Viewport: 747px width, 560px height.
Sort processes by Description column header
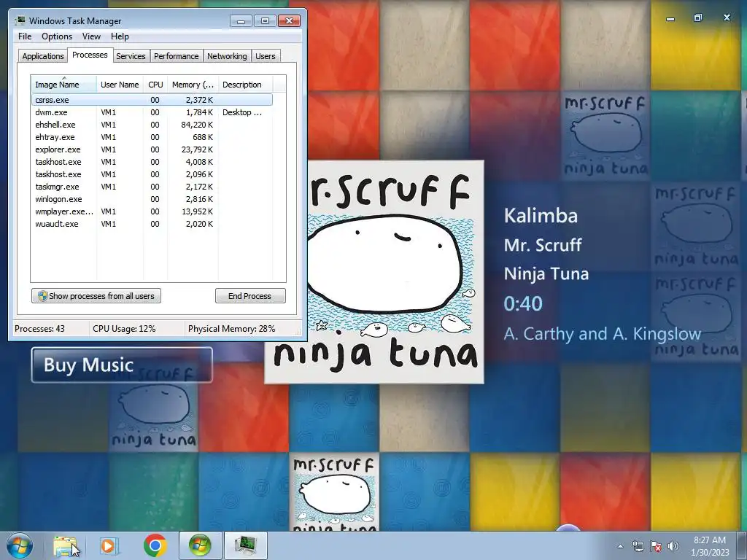(x=245, y=85)
